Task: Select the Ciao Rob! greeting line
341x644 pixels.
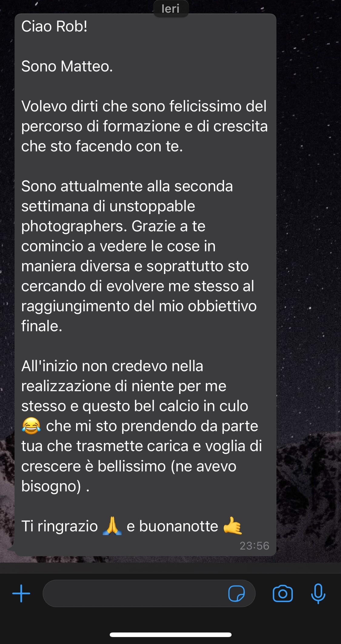Action: pos(55,26)
